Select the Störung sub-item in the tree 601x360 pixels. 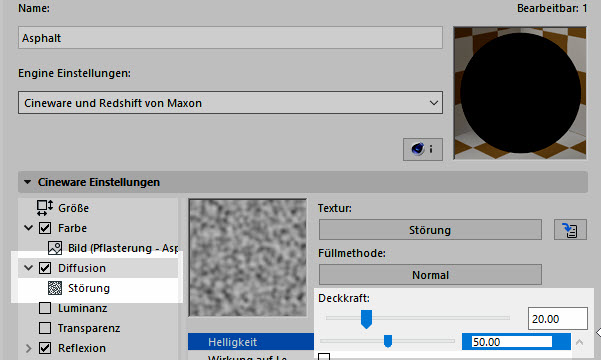[x=89, y=288]
